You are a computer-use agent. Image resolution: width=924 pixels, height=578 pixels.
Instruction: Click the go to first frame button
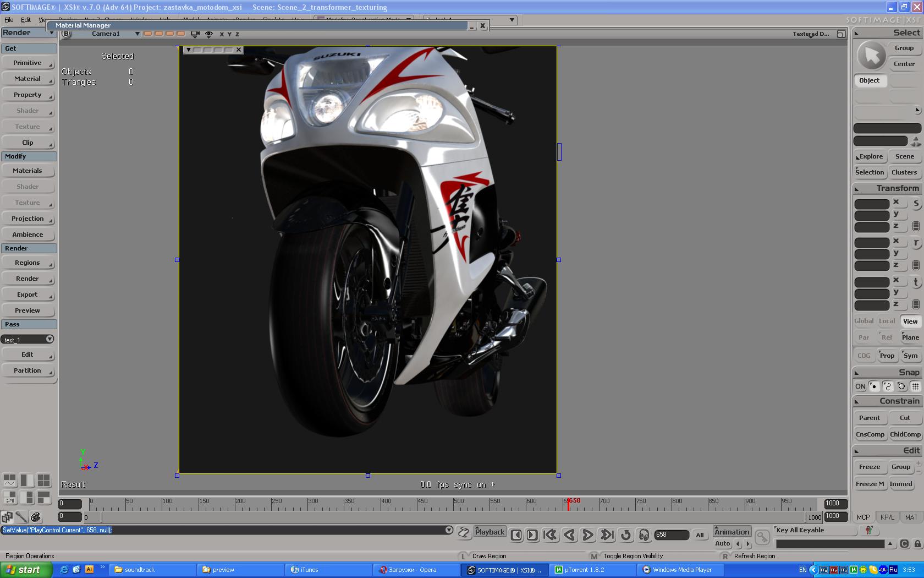550,535
